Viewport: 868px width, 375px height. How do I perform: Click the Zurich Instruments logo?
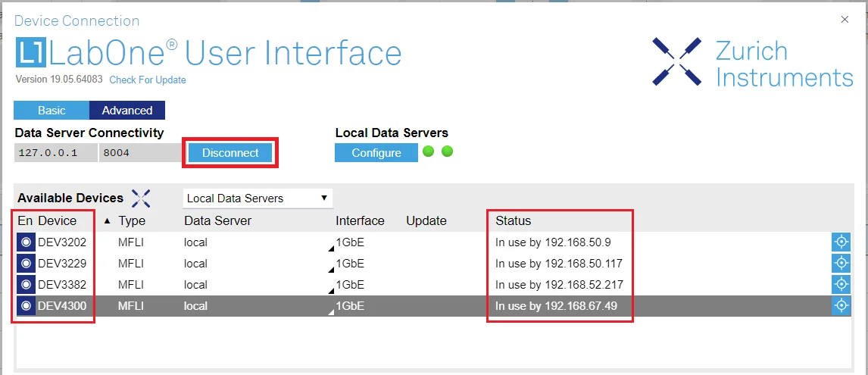click(752, 61)
